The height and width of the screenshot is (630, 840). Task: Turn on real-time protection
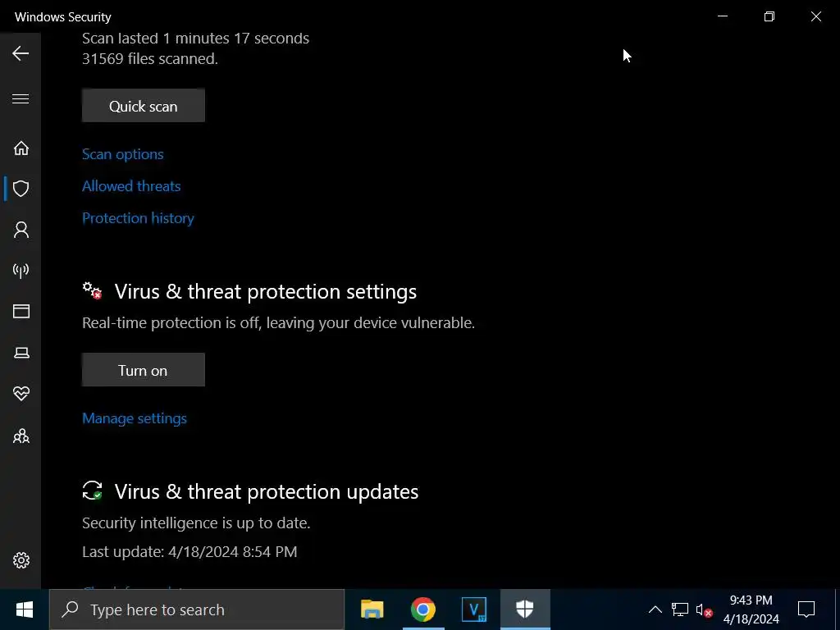coord(143,370)
